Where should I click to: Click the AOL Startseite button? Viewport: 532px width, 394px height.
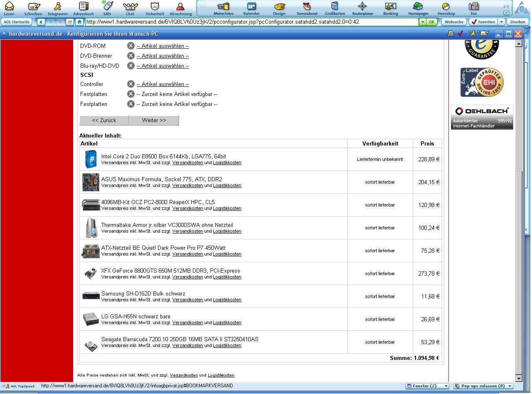17,22
